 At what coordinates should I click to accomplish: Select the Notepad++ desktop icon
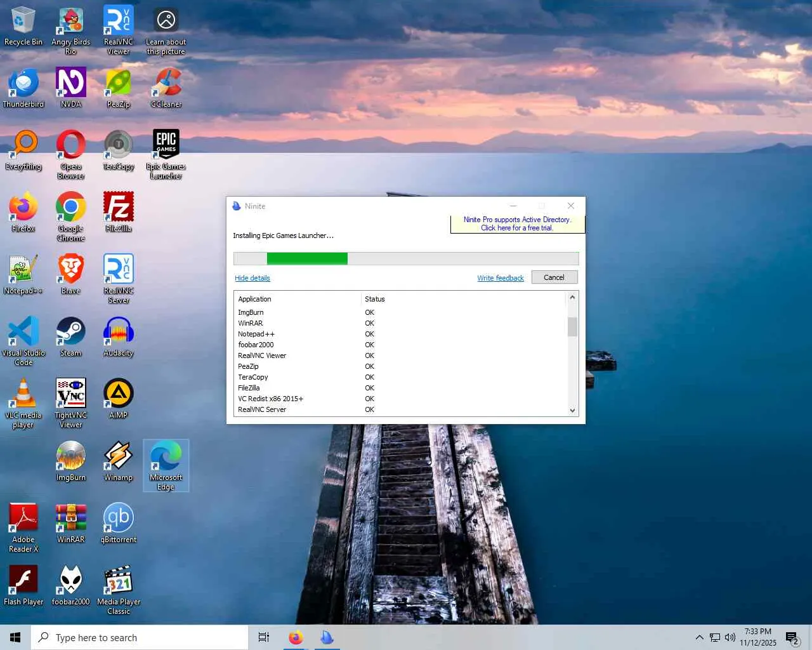click(x=23, y=275)
